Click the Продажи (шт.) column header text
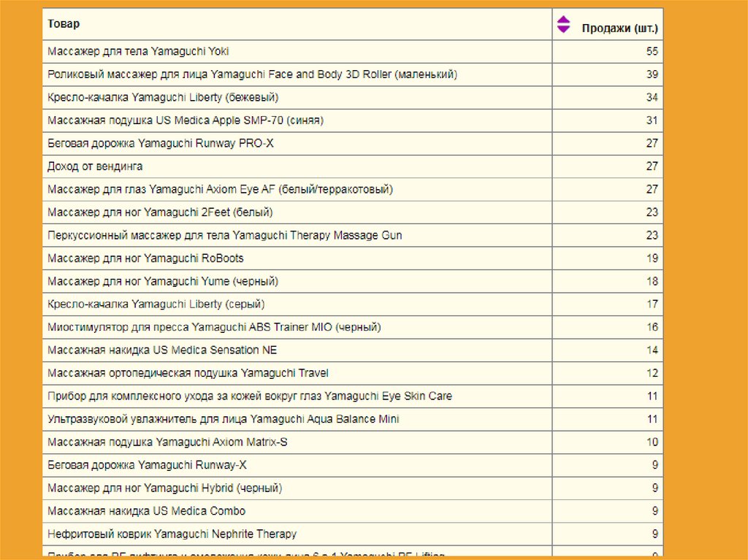 619,29
